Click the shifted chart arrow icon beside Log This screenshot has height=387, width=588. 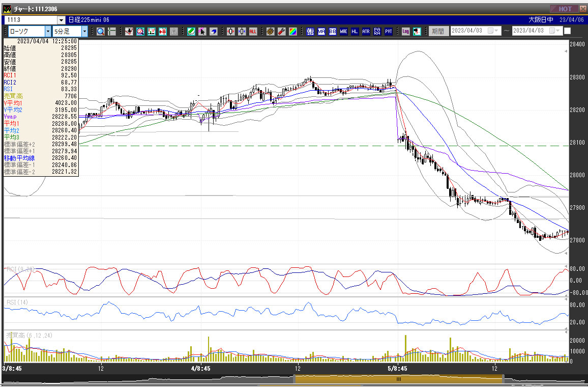(417, 32)
